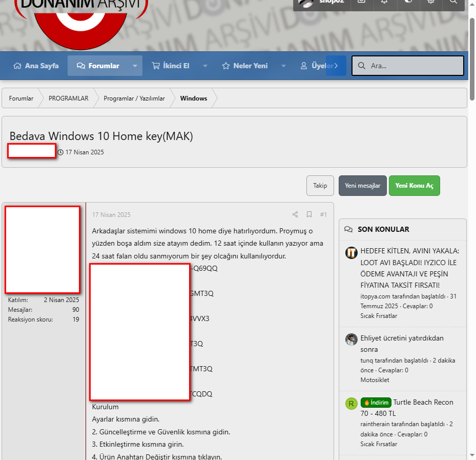Expand the İkinci El dropdown arrow
The width and height of the screenshot is (476, 460).
pyautogui.click(x=205, y=66)
